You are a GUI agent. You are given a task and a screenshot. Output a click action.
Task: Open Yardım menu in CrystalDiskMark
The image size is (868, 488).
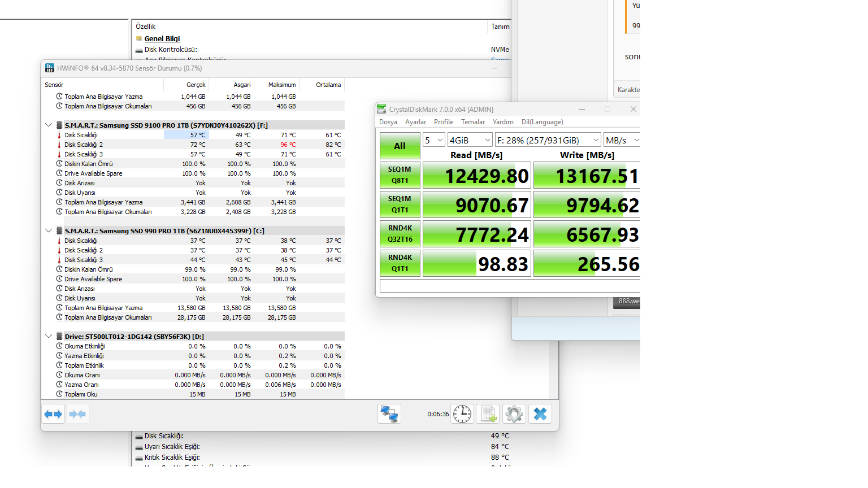503,122
